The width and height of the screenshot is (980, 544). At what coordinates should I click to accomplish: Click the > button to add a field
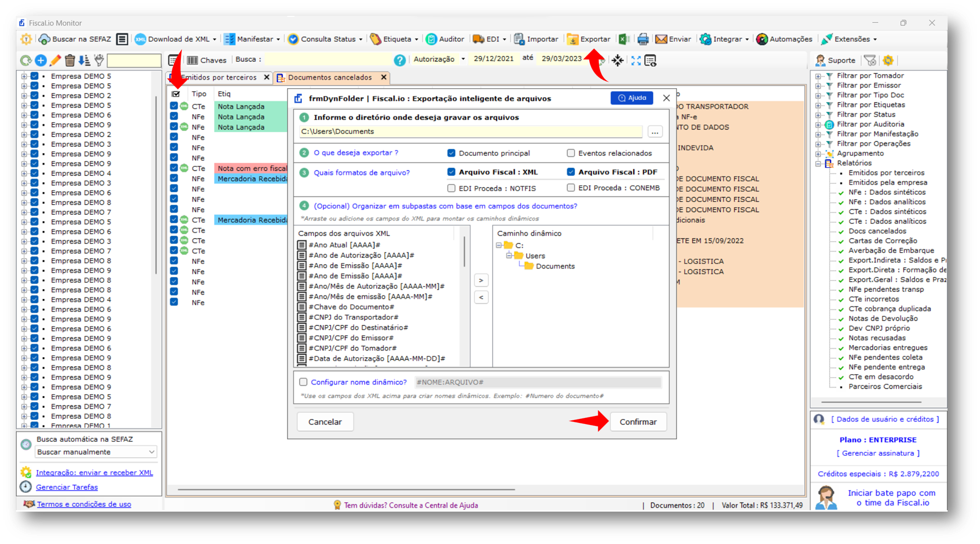point(481,280)
